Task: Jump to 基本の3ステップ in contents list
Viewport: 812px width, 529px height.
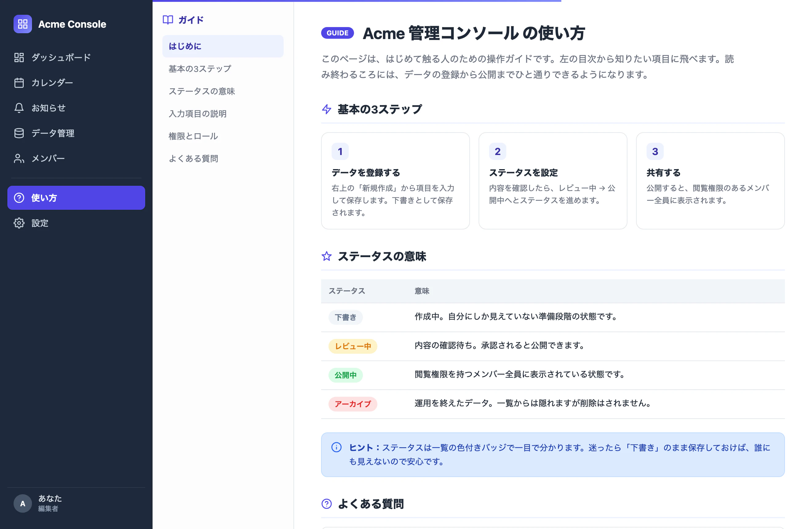Action: 223,69
